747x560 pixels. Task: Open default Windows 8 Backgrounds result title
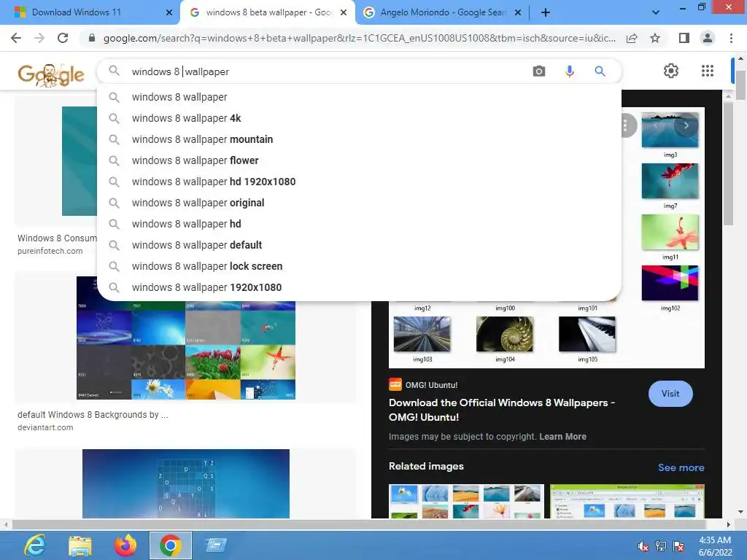click(93, 415)
